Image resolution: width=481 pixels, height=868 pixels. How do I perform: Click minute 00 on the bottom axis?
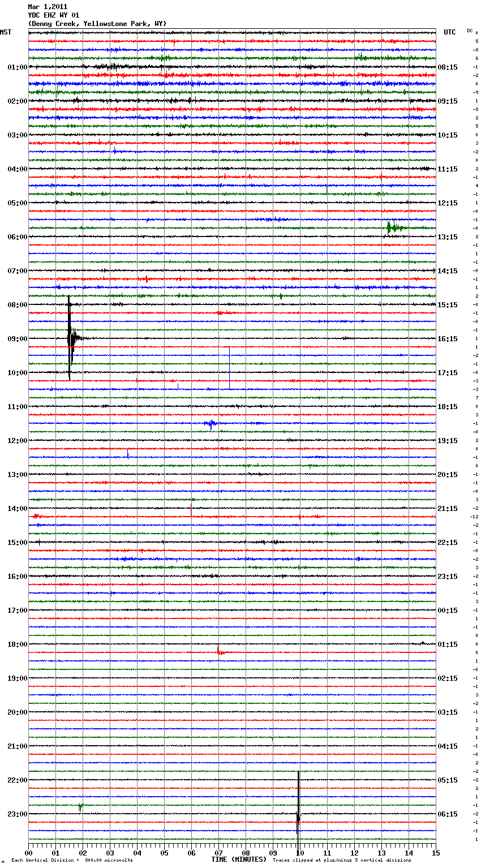click(x=28, y=853)
